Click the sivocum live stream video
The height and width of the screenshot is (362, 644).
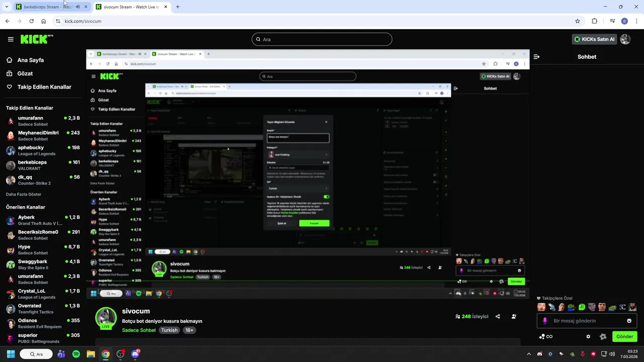click(x=307, y=174)
